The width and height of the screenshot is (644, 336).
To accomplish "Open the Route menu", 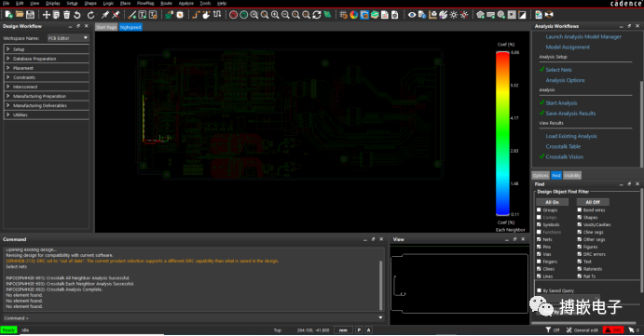I will pos(166,4).
